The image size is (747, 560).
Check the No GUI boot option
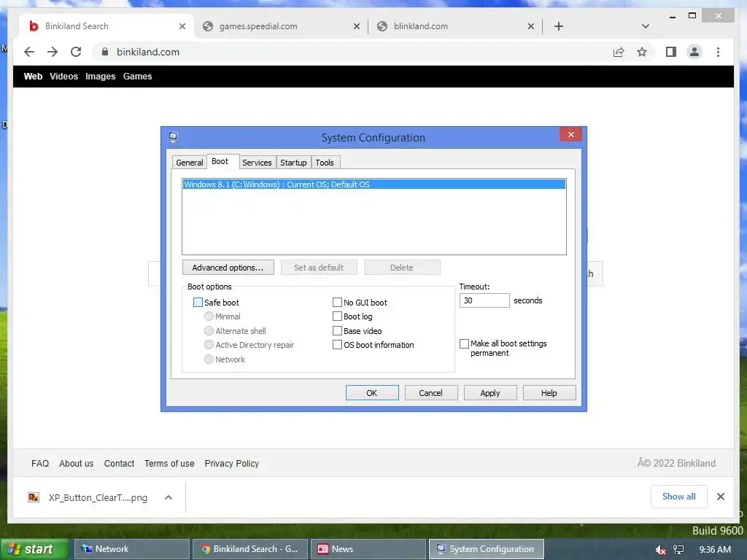[337, 303]
